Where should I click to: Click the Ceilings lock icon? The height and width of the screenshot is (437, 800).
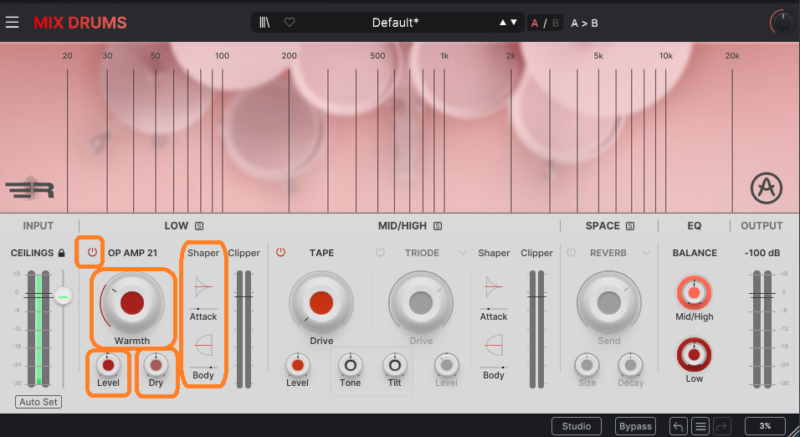point(62,253)
